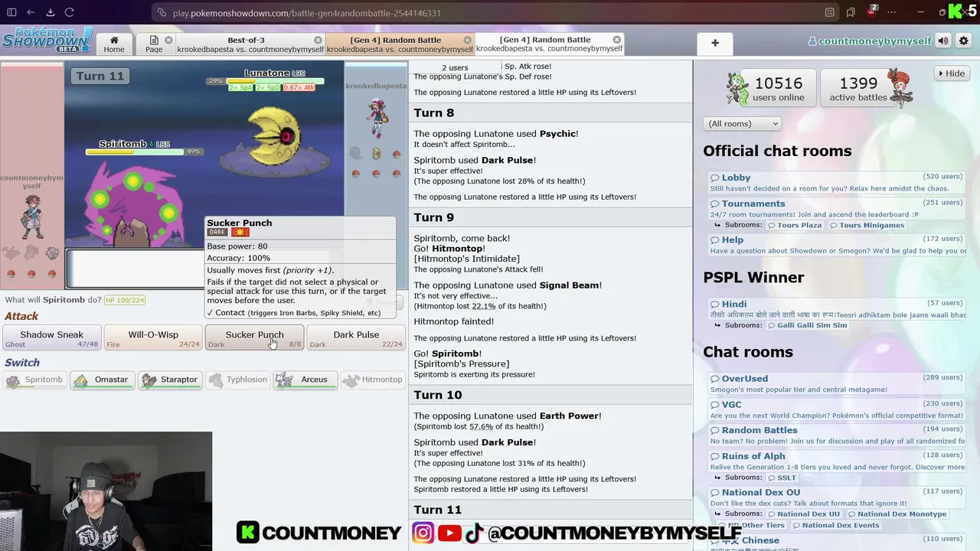Viewport: 980px width, 551px height.
Task: Open National Dex Monotype subroom
Action: 897,514
